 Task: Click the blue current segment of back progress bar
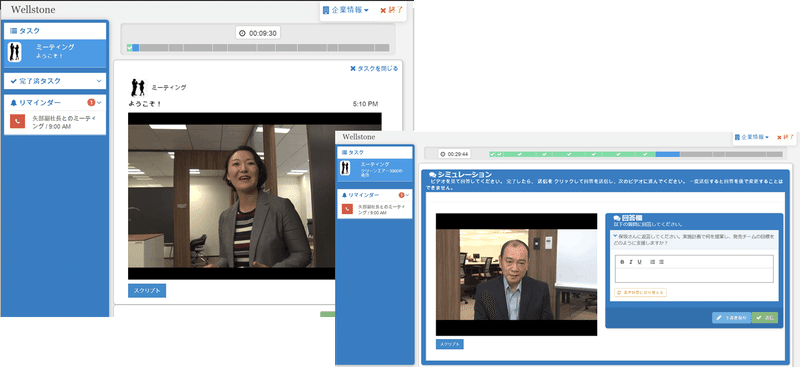pos(136,47)
